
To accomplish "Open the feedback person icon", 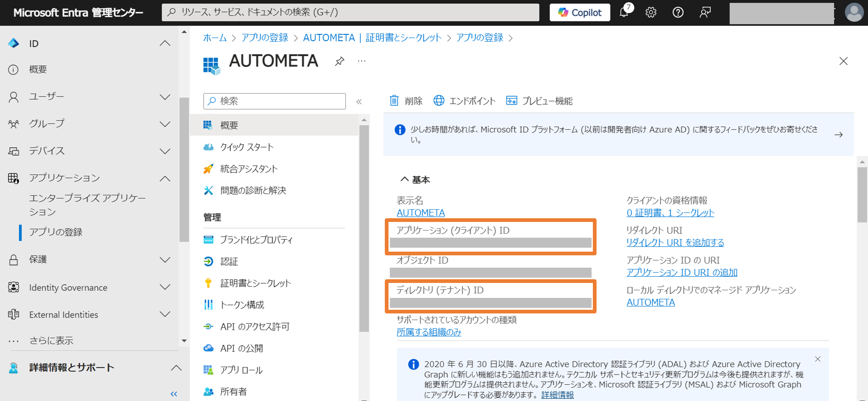I will tap(705, 12).
